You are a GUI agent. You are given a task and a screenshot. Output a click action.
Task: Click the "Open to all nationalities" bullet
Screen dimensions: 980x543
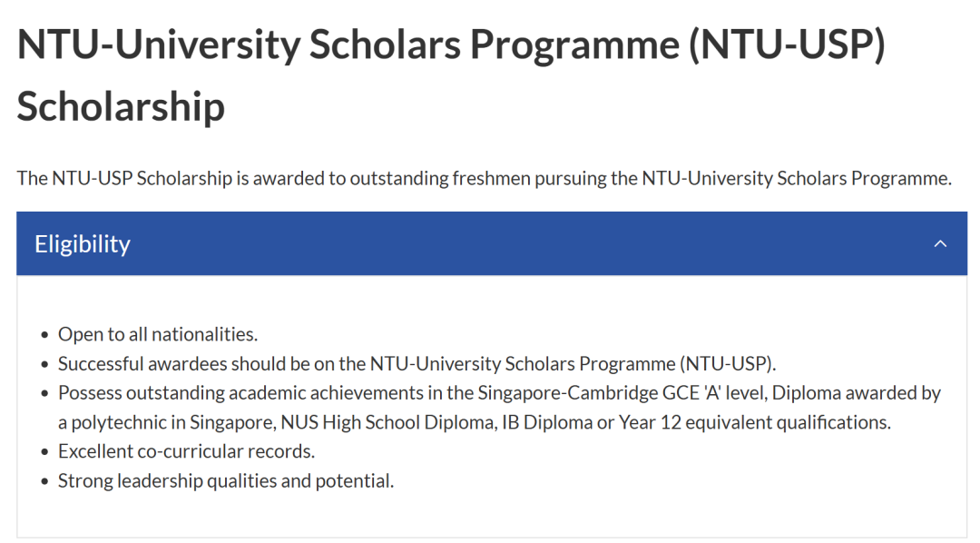click(158, 334)
